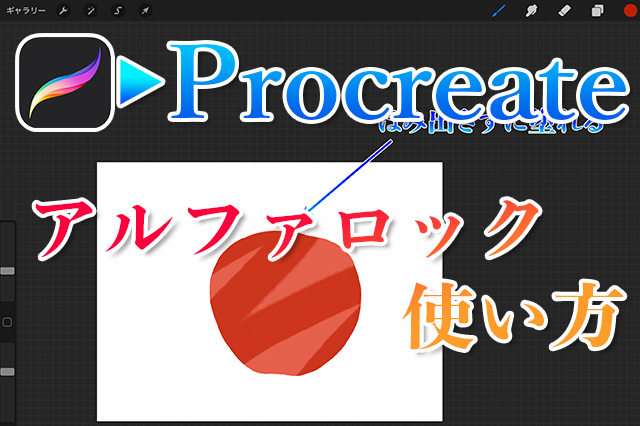Click the upper brush size slider handle

click(7, 270)
